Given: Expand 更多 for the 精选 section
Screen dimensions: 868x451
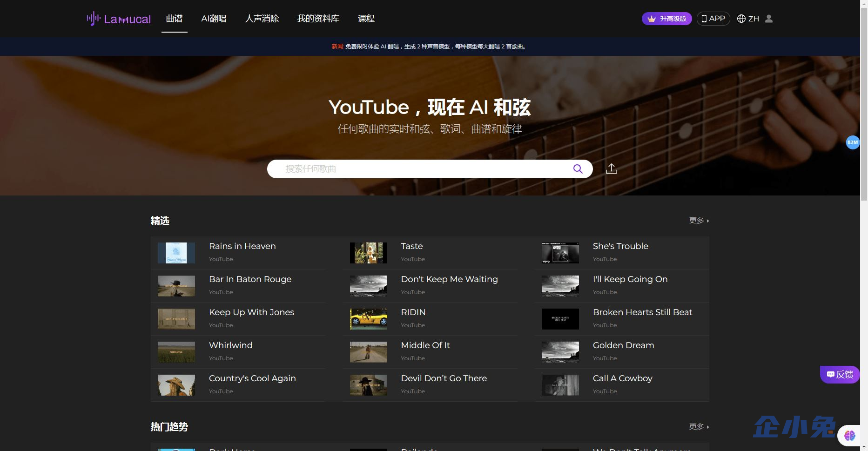Looking at the screenshot, I should 699,221.
